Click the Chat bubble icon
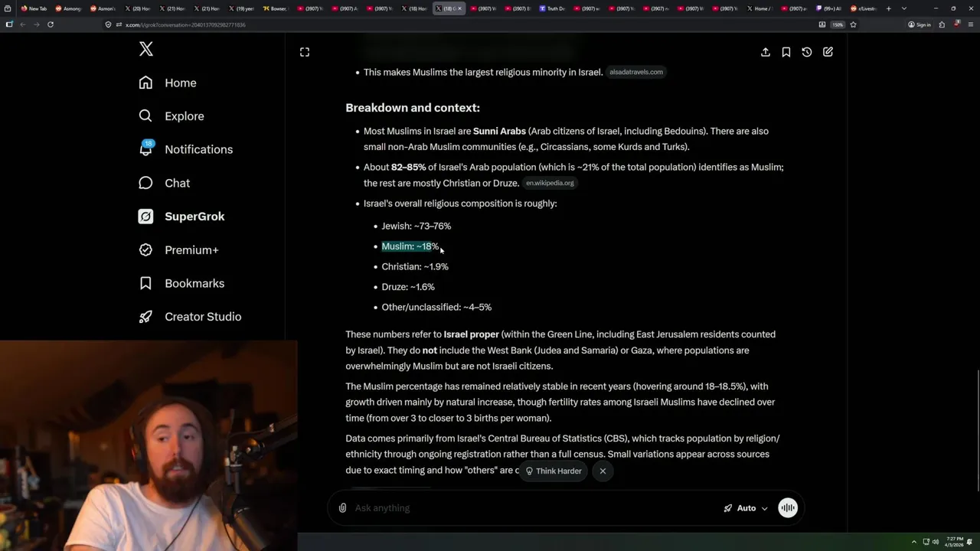Viewport: 980px width, 551px height. pyautogui.click(x=145, y=183)
